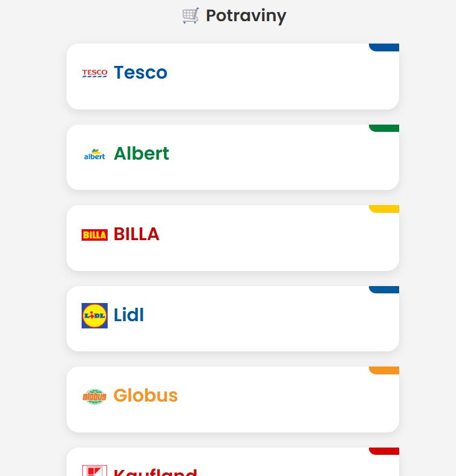The height and width of the screenshot is (476, 456).
Task: Select the Globus store name text
Action: pos(146,396)
